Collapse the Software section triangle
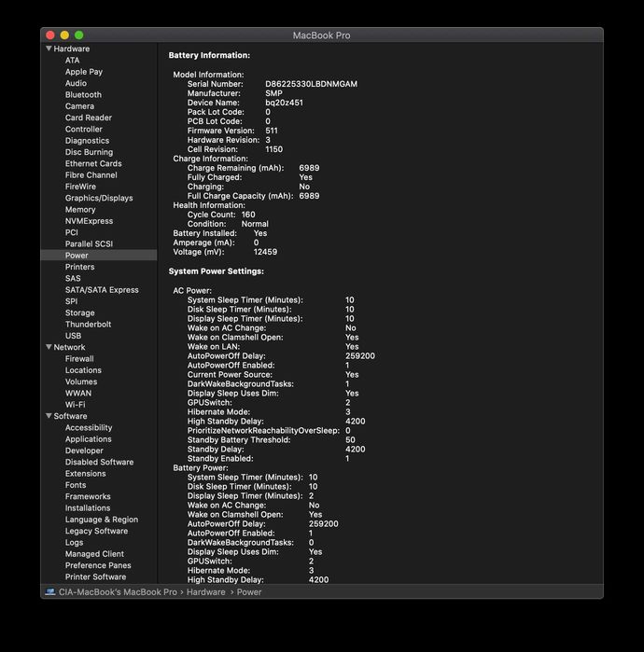This screenshot has height=652, width=644. [49, 416]
